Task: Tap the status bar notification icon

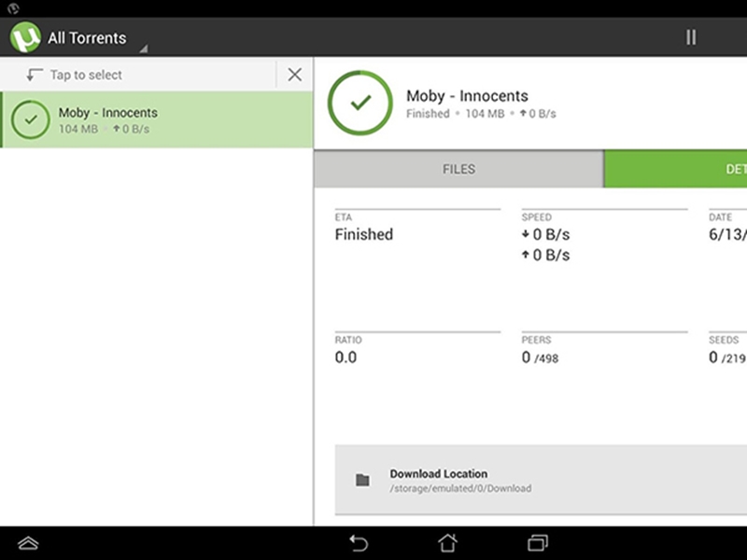Action: pyautogui.click(x=13, y=7)
